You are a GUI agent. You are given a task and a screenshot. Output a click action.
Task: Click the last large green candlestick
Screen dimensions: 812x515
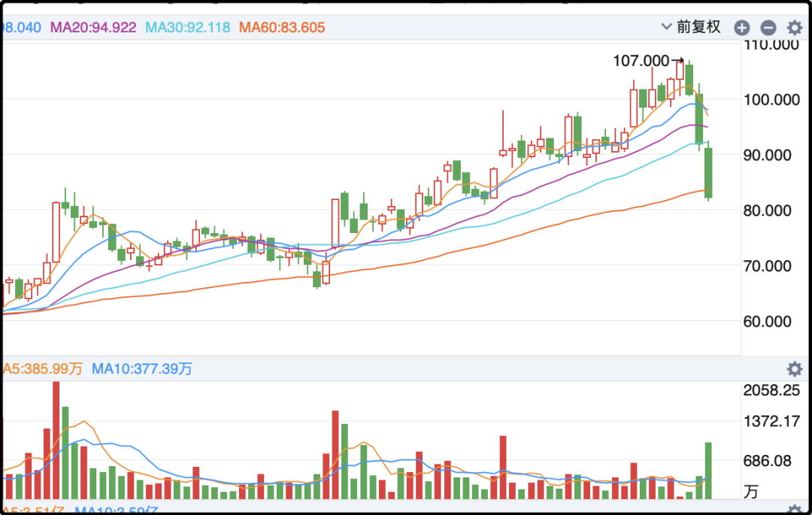708,173
